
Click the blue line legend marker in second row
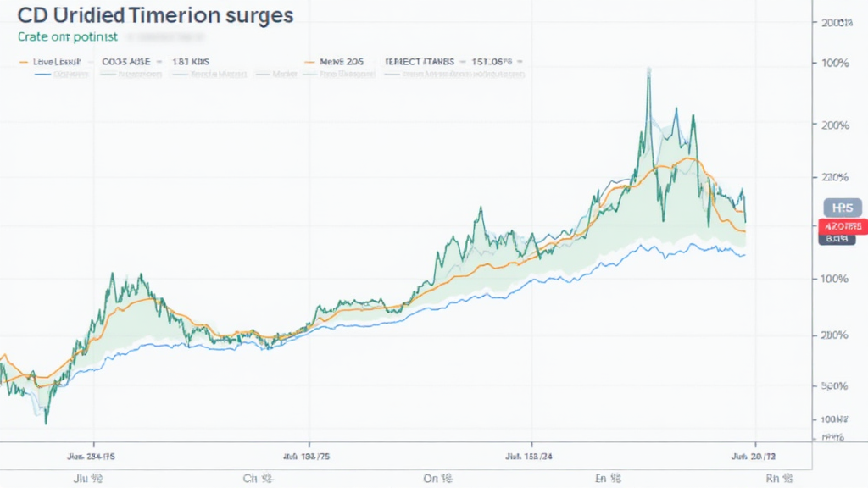42,75
